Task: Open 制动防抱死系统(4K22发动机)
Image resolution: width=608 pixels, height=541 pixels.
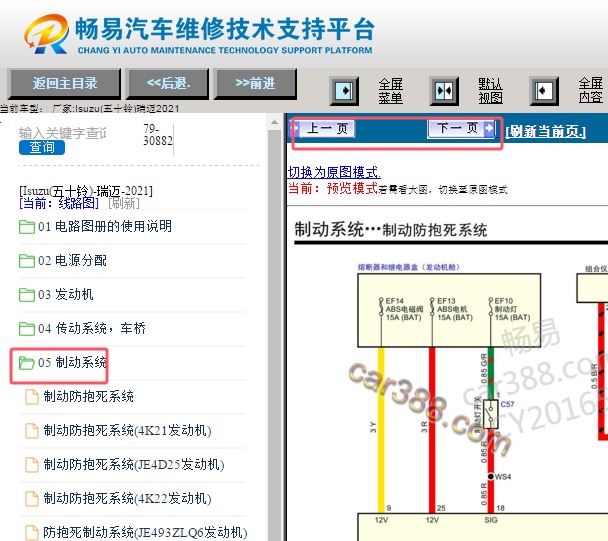Action: 127,498
